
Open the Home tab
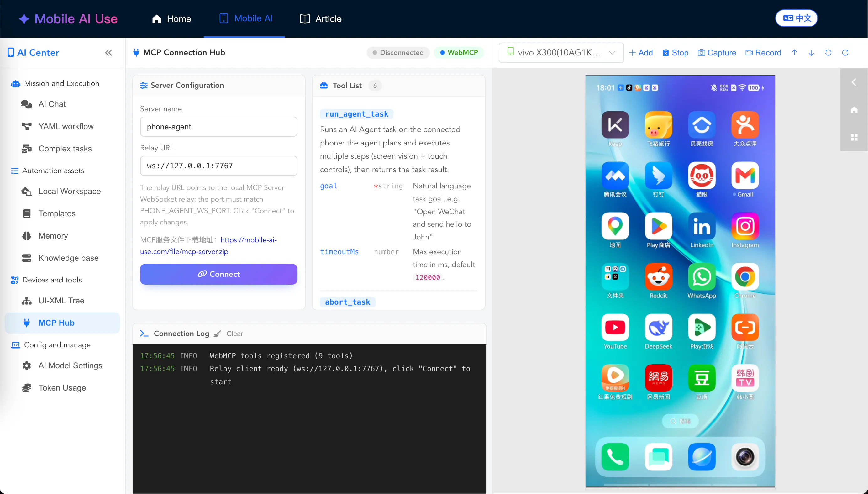tap(172, 19)
